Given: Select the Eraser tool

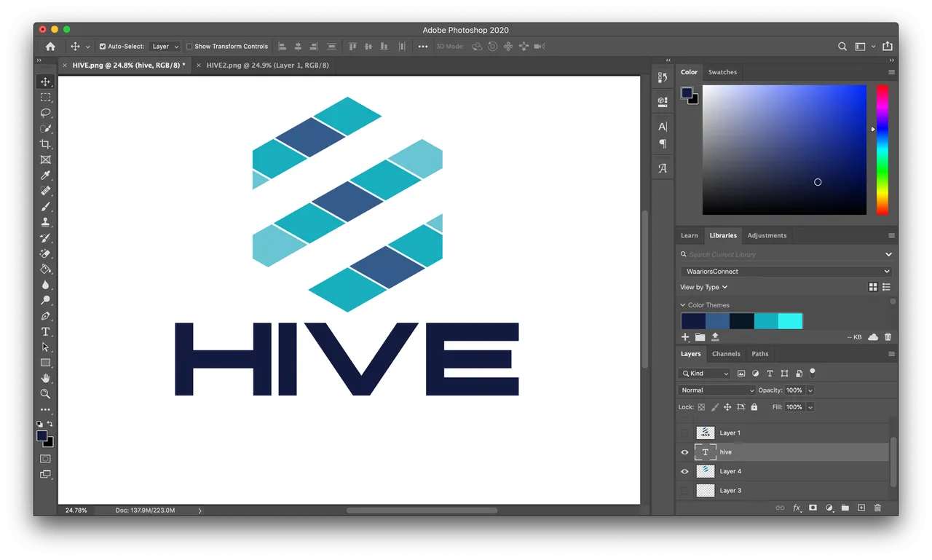Looking at the screenshot, I should [x=45, y=253].
